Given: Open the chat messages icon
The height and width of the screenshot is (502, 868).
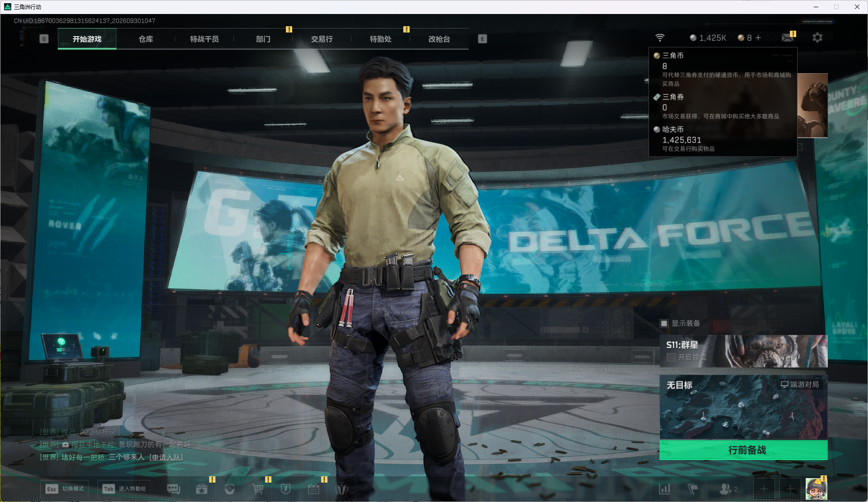Looking at the screenshot, I should click(173, 489).
